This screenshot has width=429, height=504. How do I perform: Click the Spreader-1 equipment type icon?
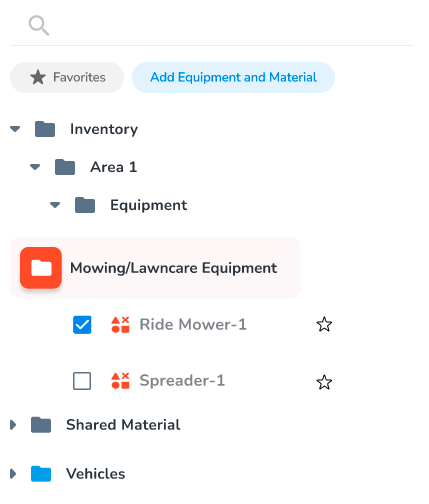coord(120,381)
